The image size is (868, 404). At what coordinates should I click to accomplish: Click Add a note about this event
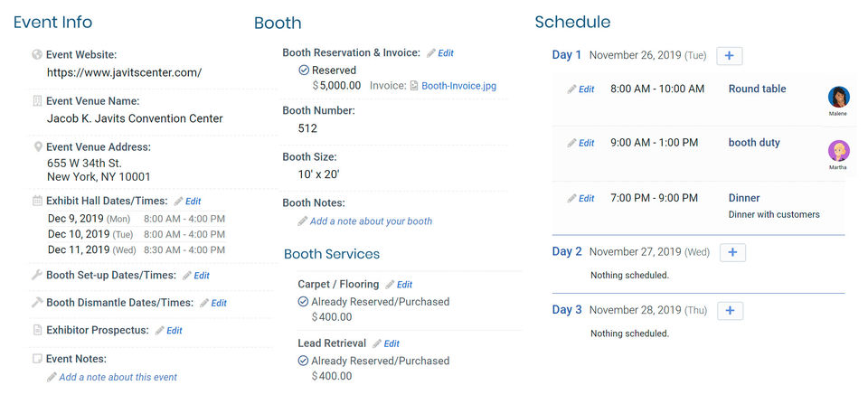(118, 377)
